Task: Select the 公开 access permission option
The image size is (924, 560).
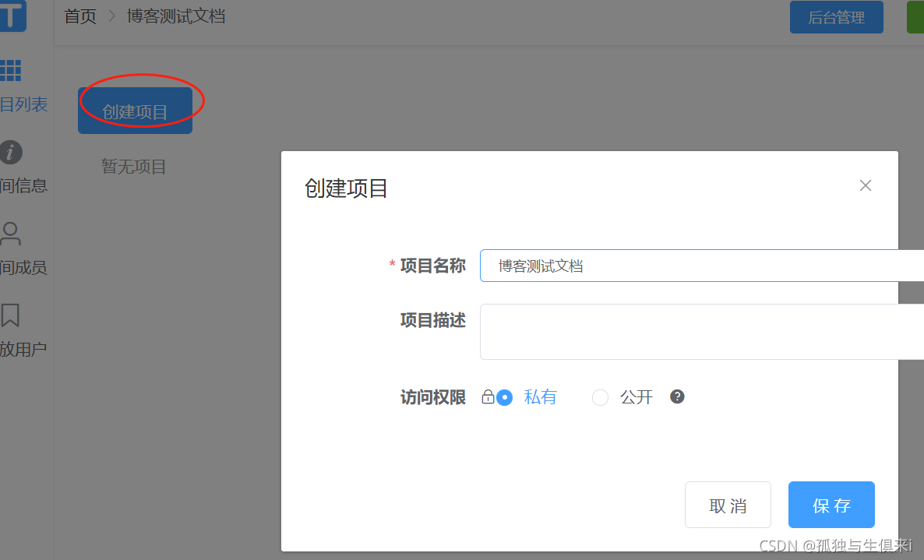Action: pyautogui.click(x=600, y=397)
